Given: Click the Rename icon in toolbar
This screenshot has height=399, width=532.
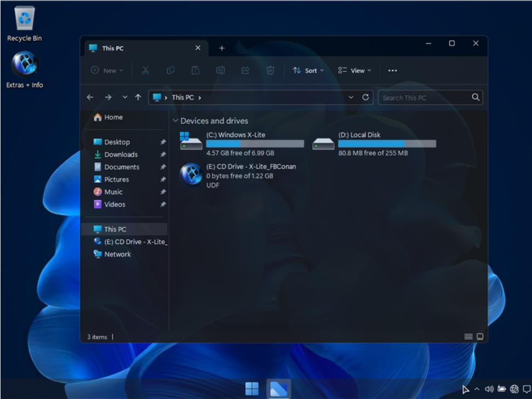Looking at the screenshot, I should (220, 71).
